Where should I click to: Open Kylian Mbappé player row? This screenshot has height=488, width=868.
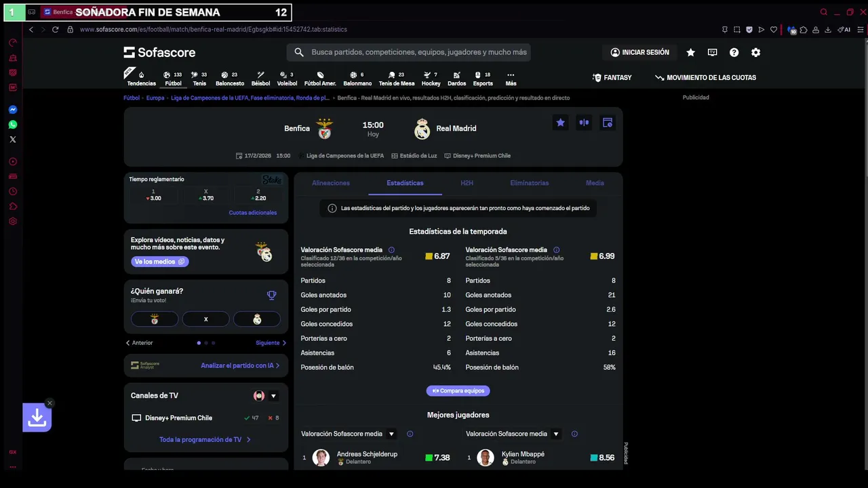(x=540, y=457)
